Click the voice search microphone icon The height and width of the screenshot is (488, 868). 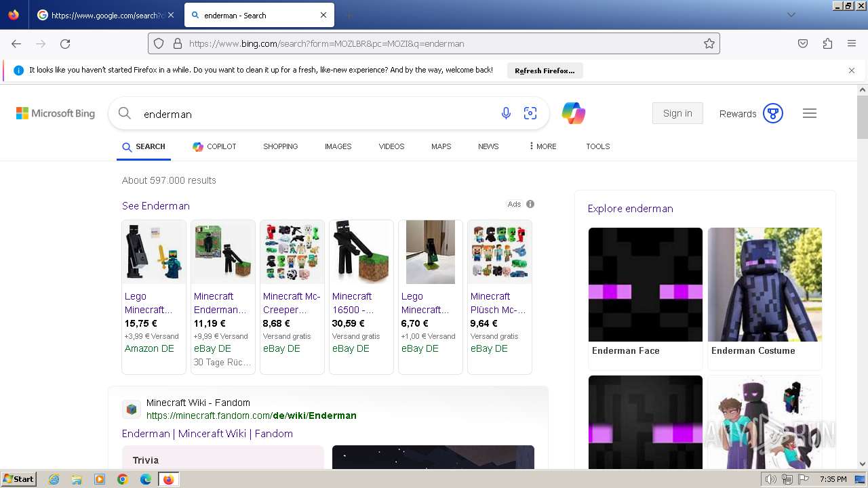pyautogui.click(x=506, y=114)
